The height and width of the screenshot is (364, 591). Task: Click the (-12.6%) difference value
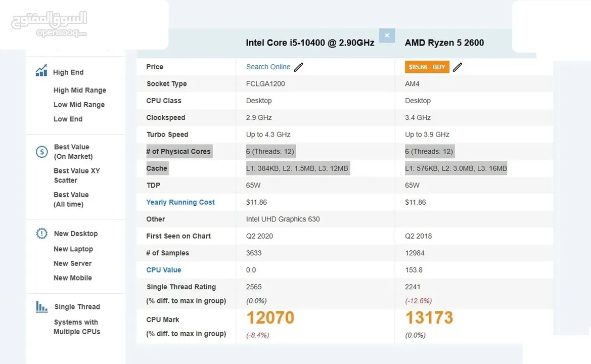click(x=419, y=301)
